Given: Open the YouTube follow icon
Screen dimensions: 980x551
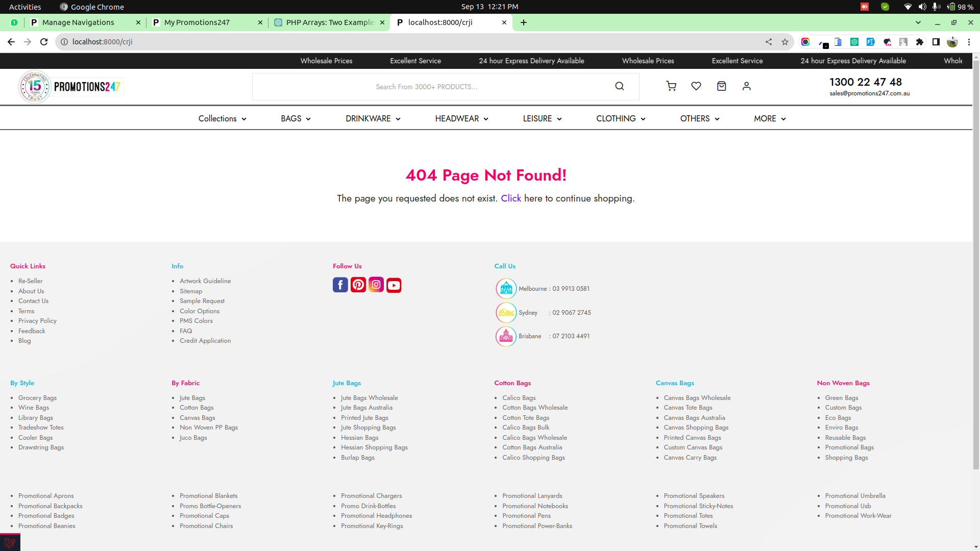Looking at the screenshot, I should click(394, 285).
